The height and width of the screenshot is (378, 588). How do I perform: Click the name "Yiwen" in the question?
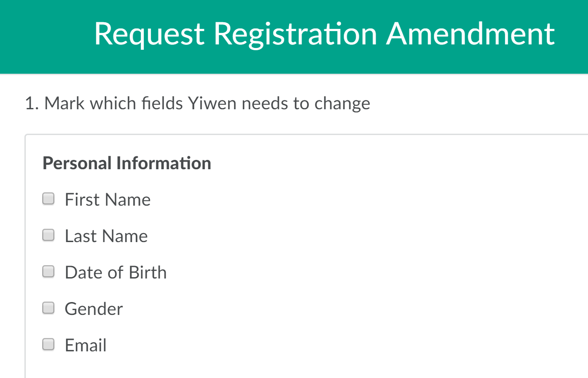(x=212, y=103)
